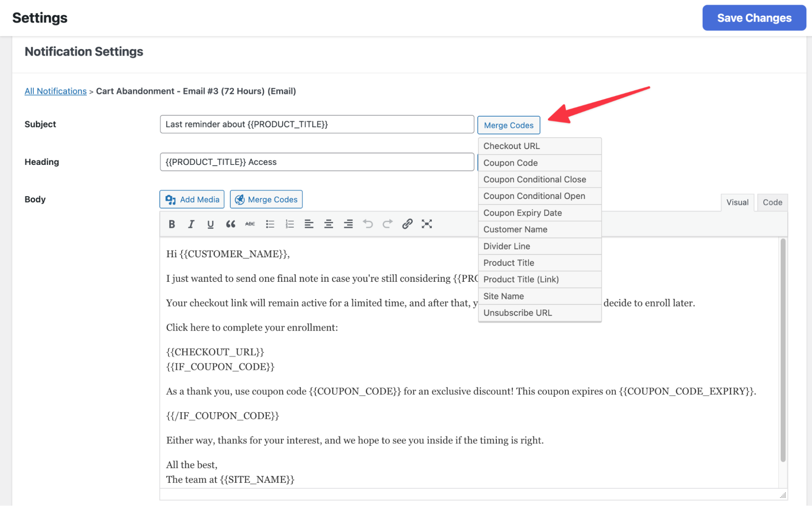Click the 'Hi {{CUSTOMER_NAME}},' line
The height and width of the screenshot is (506, 812).
click(228, 254)
